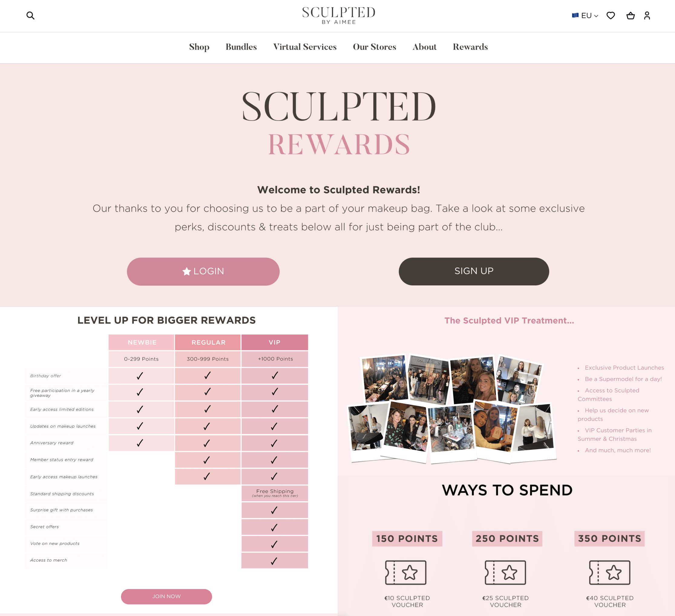
Task: Click the 150 Points voucher ticket icon
Action: (x=406, y=571)
